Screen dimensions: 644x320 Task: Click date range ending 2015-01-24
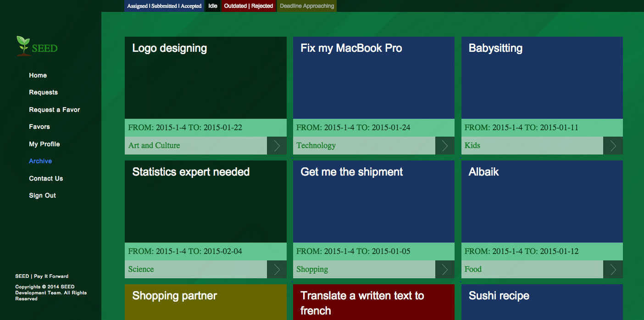pyautogui.click(x=353, y=127)
